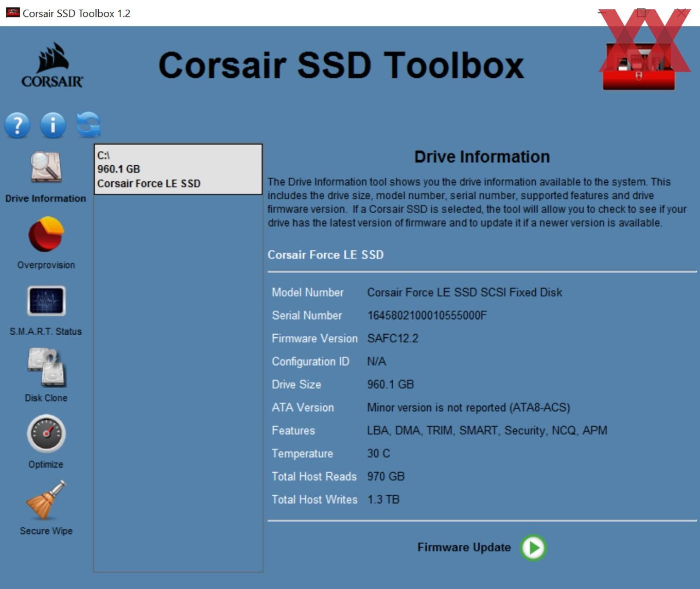Open the Overprovision pie chart icon
The height and width of the screenshot is (589, 700).
pos(46,234)
